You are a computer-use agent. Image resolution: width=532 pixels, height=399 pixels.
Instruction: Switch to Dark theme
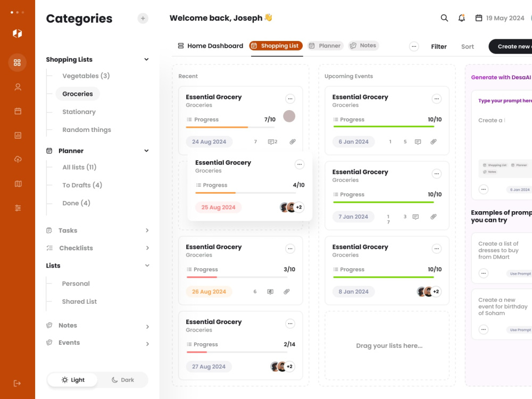tap(123, 380)
